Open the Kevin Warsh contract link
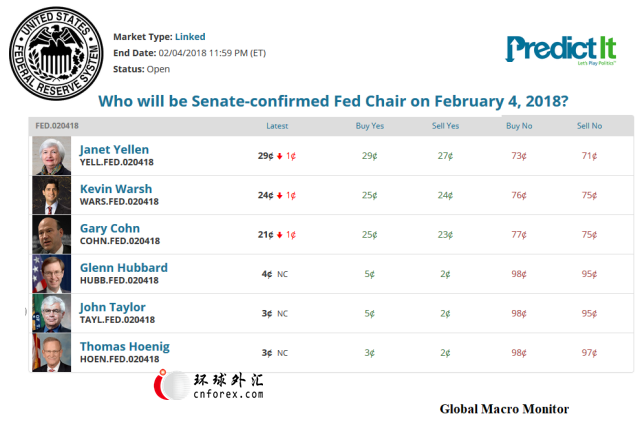 coord(116,189)
